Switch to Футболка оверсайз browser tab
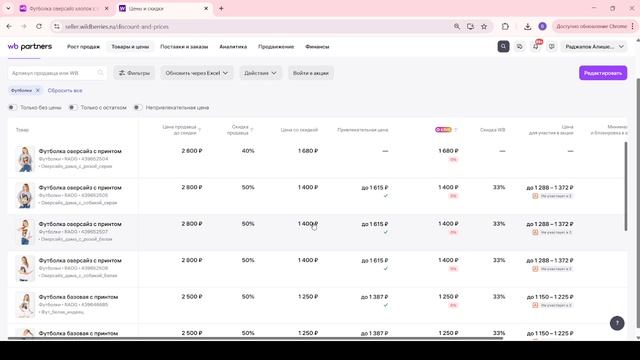 (x=64, y=8)
